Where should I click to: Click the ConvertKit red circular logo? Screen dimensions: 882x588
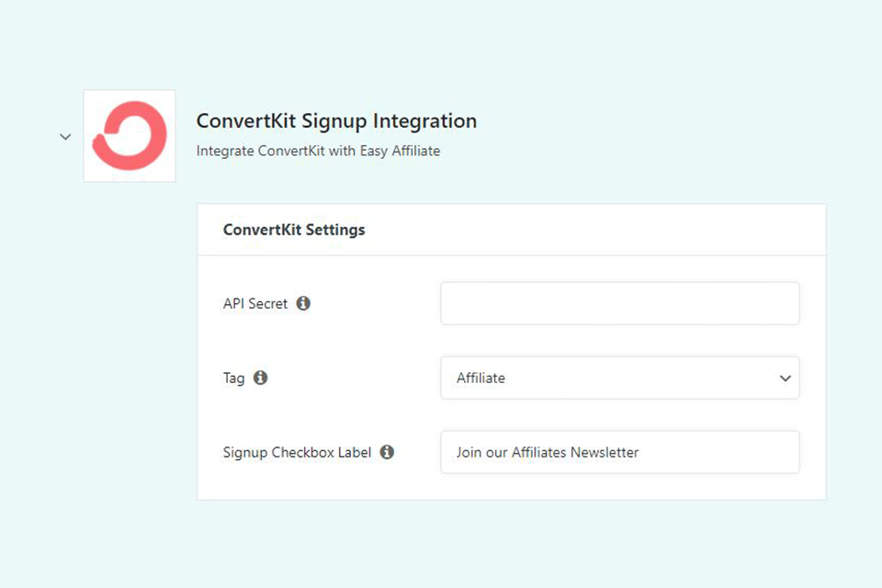tap(130, 136)
